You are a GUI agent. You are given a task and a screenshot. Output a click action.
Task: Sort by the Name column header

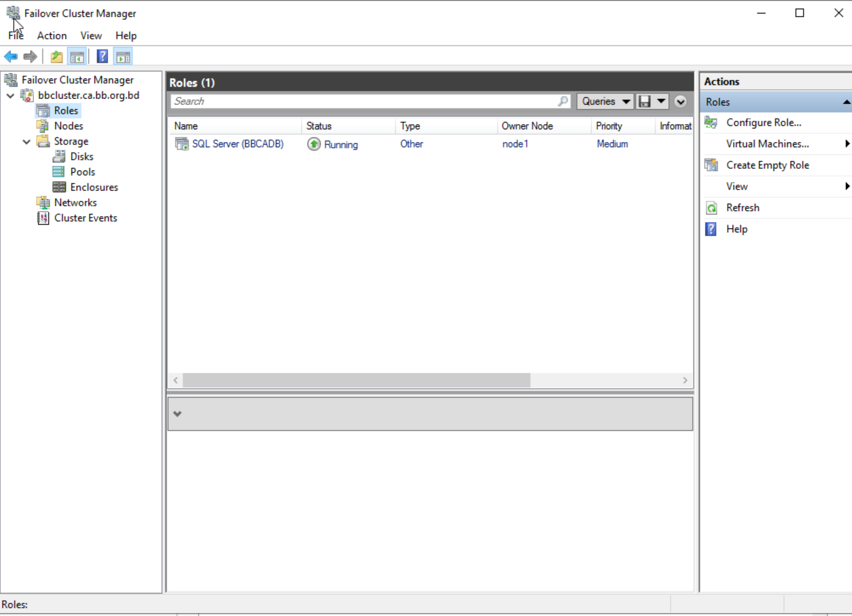click(x=235, y=126)
